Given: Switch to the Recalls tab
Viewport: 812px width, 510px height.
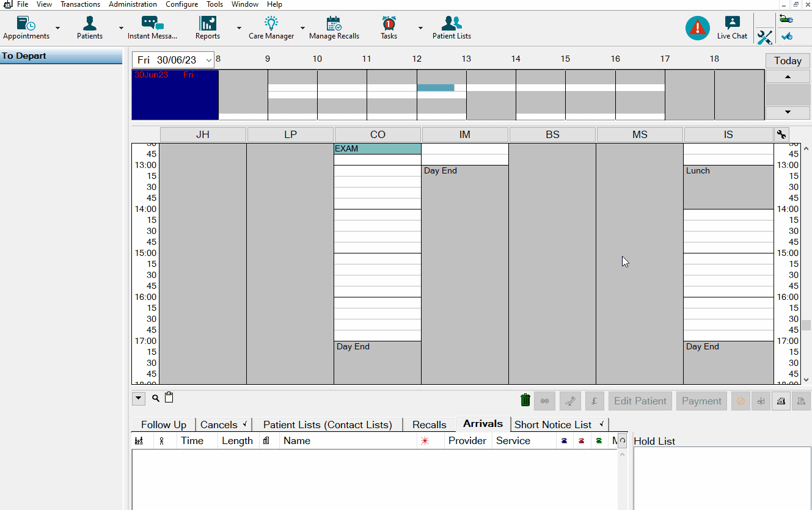Looking at the screenshot, I should pyautogui.click(x=429, y=424).
